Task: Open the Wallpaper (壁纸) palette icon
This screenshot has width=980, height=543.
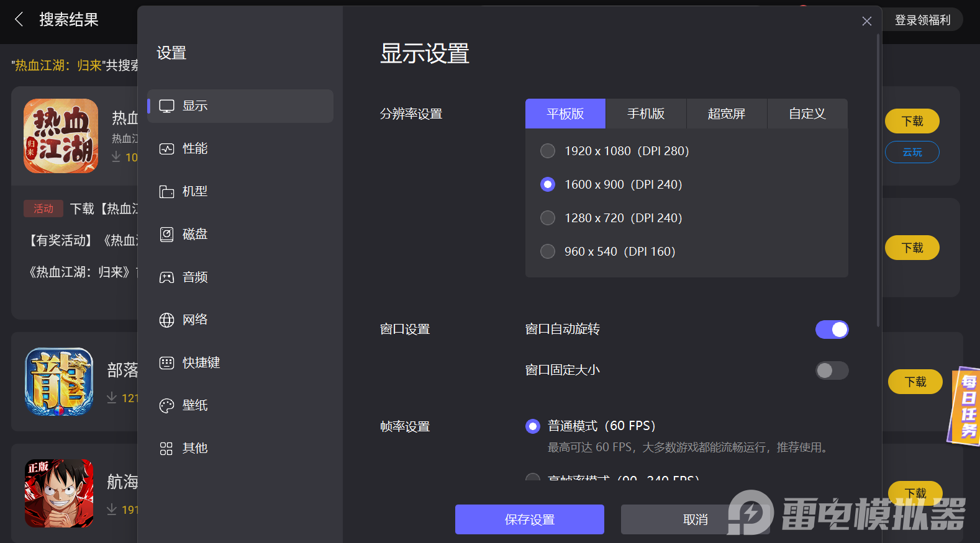Action: tap(166, 406)
